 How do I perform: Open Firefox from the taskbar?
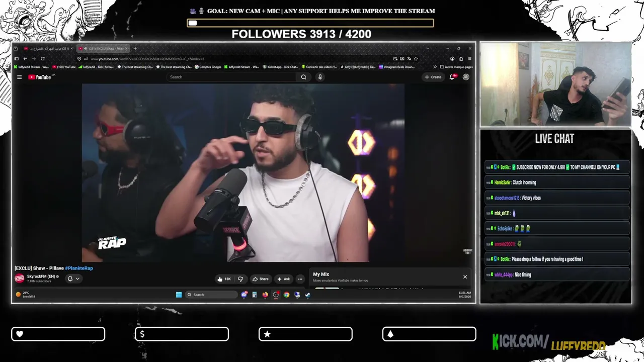[265, 295]
